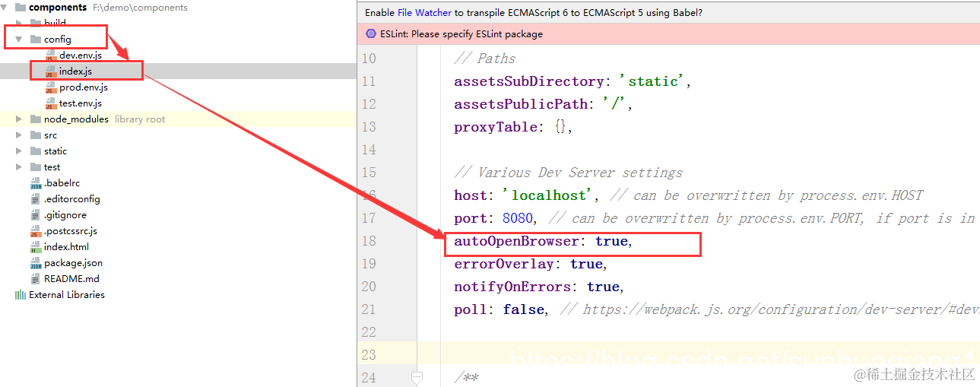Click the components root folder icon
This screenshot has height=387, width=980.
pos(21,8)
